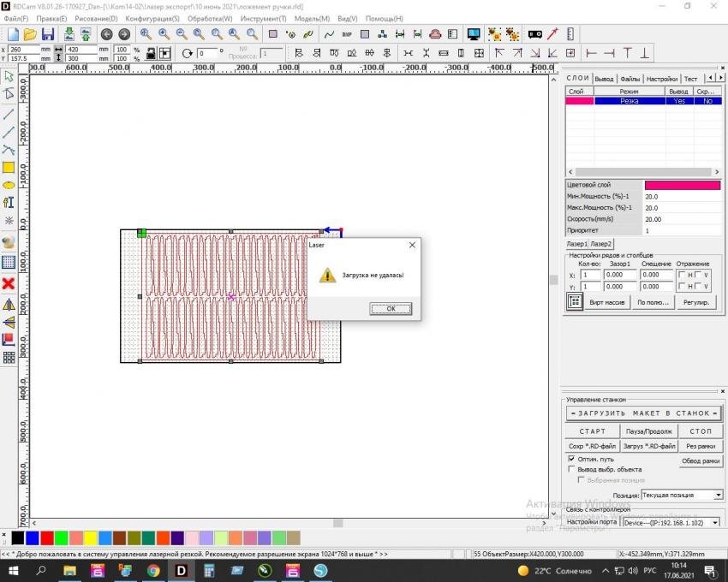Open the 'Обработка(W)' menu
Image resolution: width=728 pixels, height=582 pixels.
[210, 18]
